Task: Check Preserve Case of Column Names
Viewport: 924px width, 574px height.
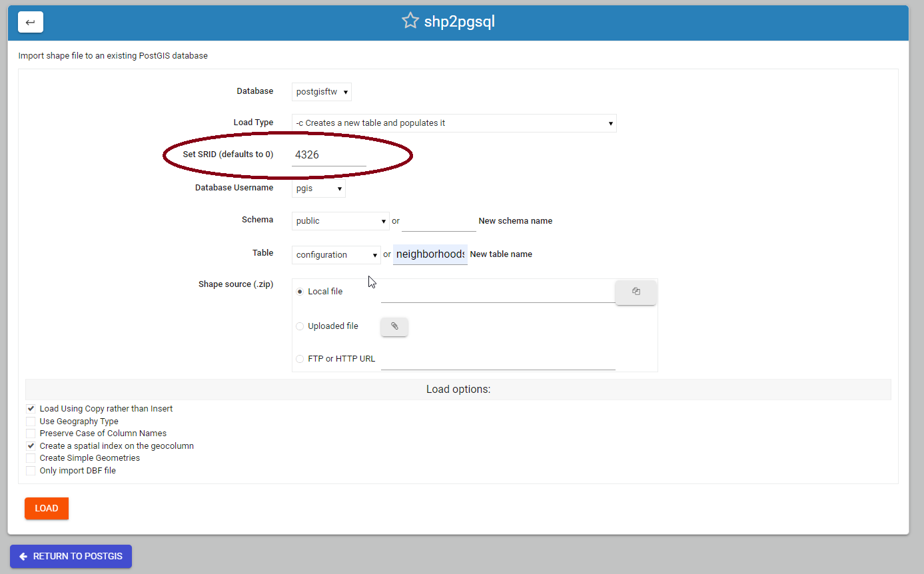Action: pyautogui.click(x=31, y=433)
